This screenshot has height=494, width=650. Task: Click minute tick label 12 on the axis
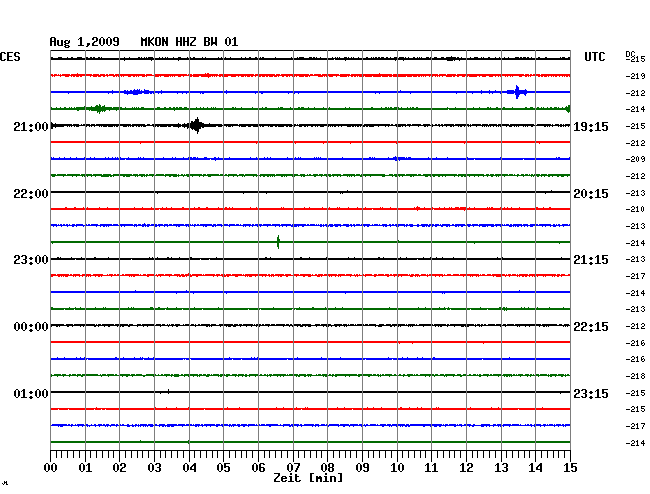[466, 467]
